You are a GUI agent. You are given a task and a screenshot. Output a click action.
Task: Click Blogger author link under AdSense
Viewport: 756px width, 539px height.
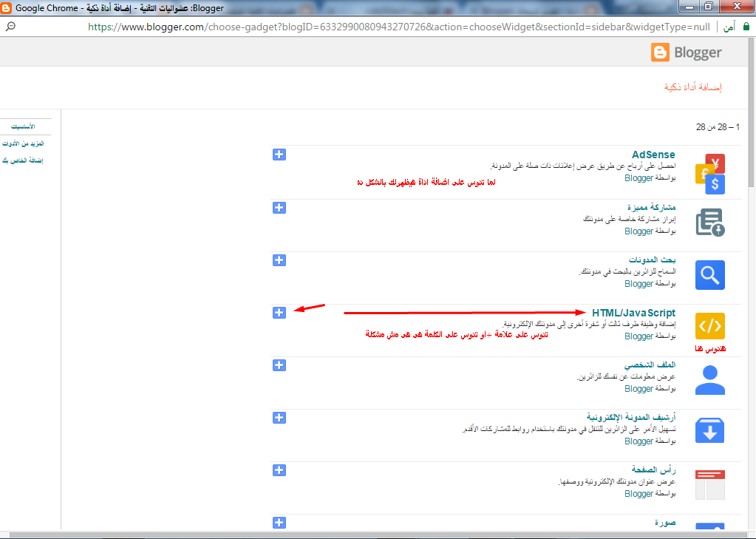[638, 178]
